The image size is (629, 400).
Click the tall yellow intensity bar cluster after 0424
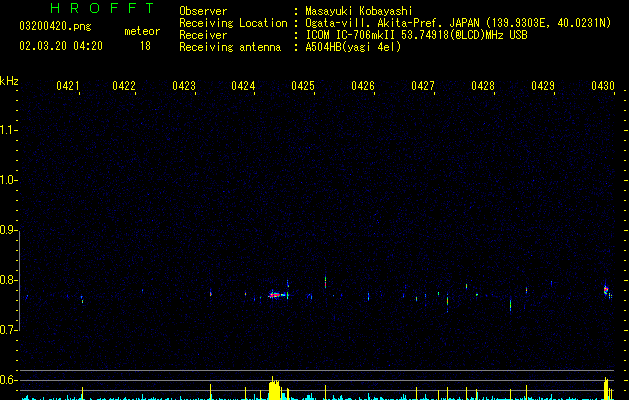click(x=274, y=388)
